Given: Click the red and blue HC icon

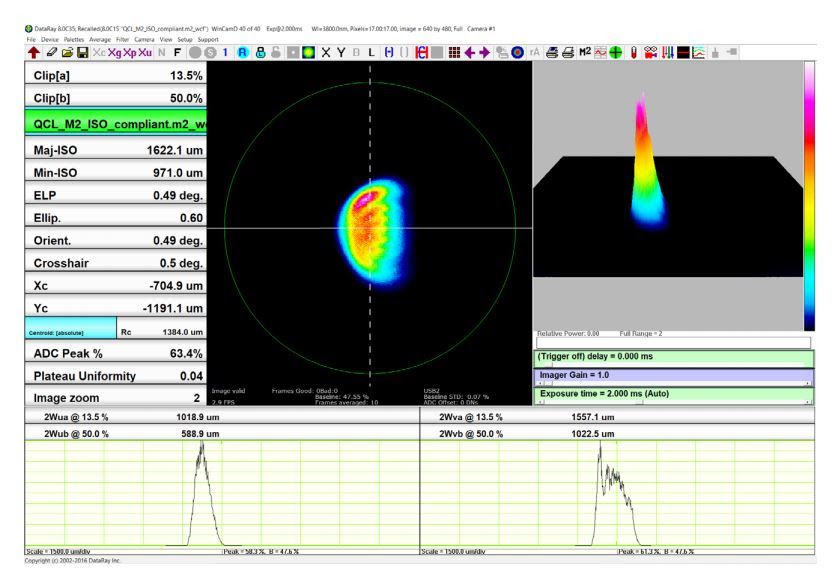Looking at the screenshot, I should pos(422,52).
